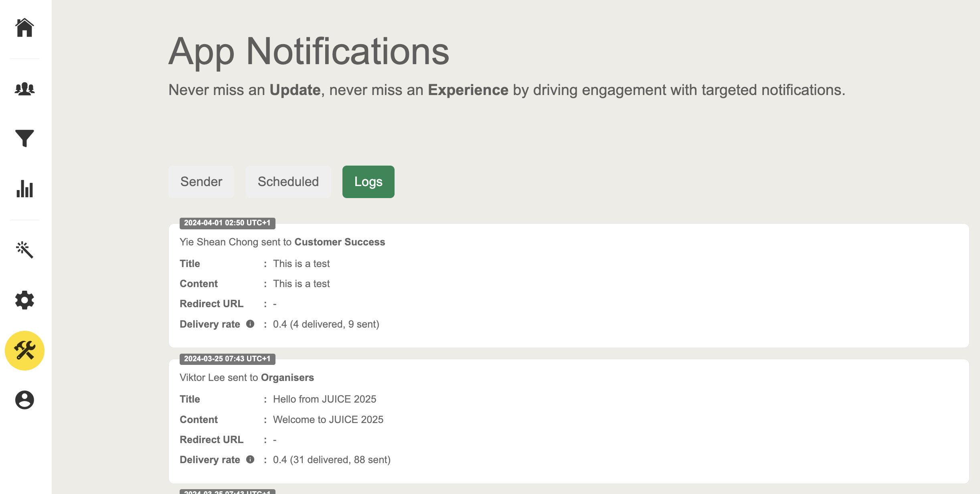Click the 'Welcome to JUICE 2025' content text
This screenshot has width=980, height=494.
(x=328, y=419)
